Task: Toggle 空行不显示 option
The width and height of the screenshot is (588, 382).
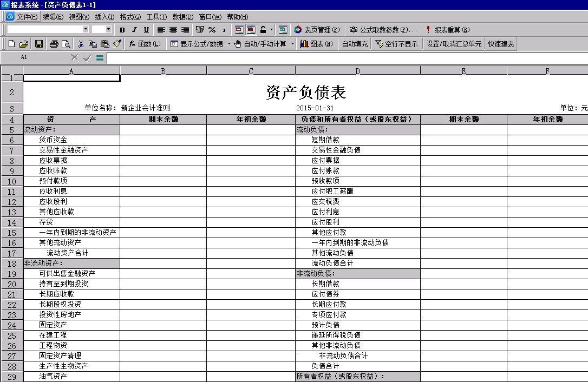Action: coord(397,44)
